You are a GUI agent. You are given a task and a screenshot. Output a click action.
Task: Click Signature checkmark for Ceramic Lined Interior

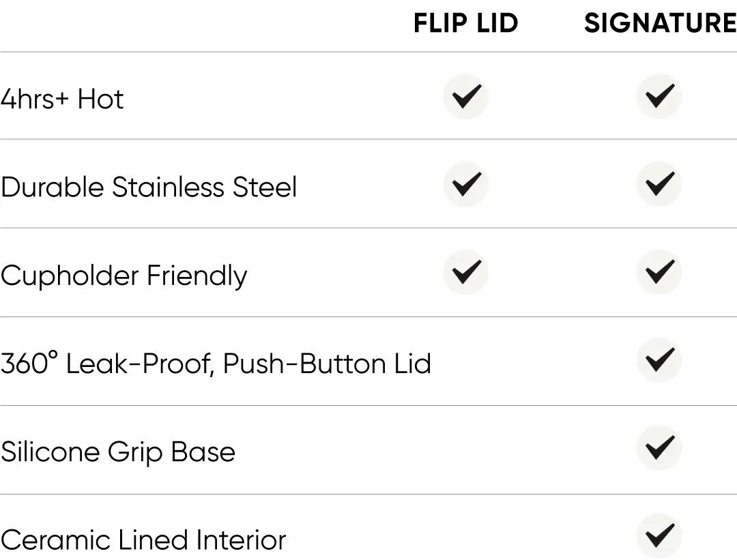[659, 535]
